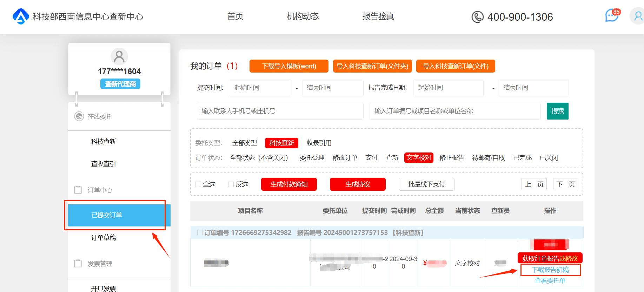
Task: Check the 全选 checkbox
Action: pyautogui.click(x=198, y=184)
